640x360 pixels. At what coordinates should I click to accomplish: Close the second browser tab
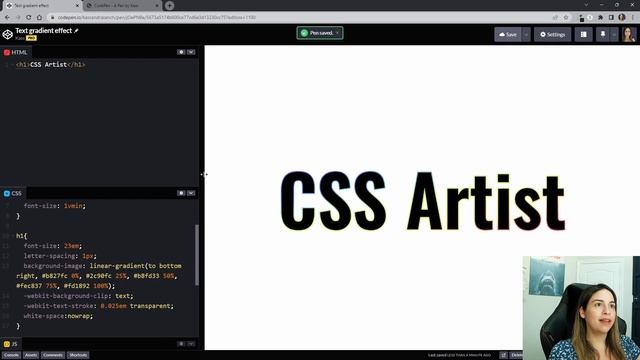(157, 6)
